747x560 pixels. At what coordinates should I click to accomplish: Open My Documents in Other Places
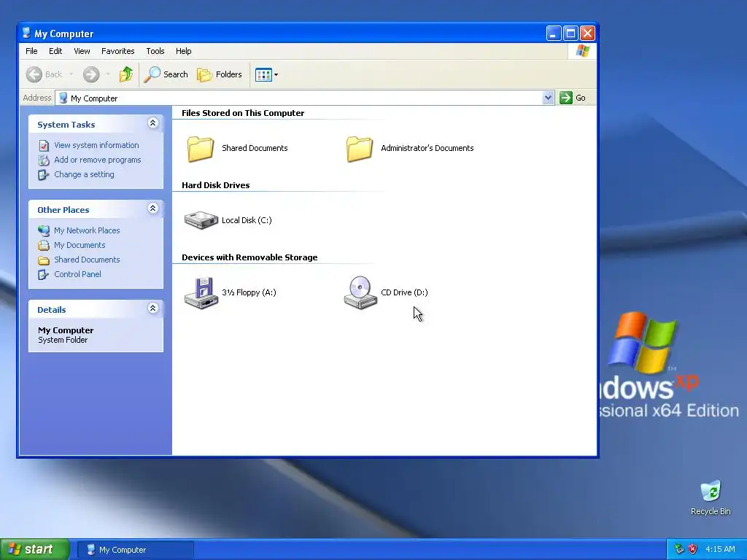click(80, 245)
